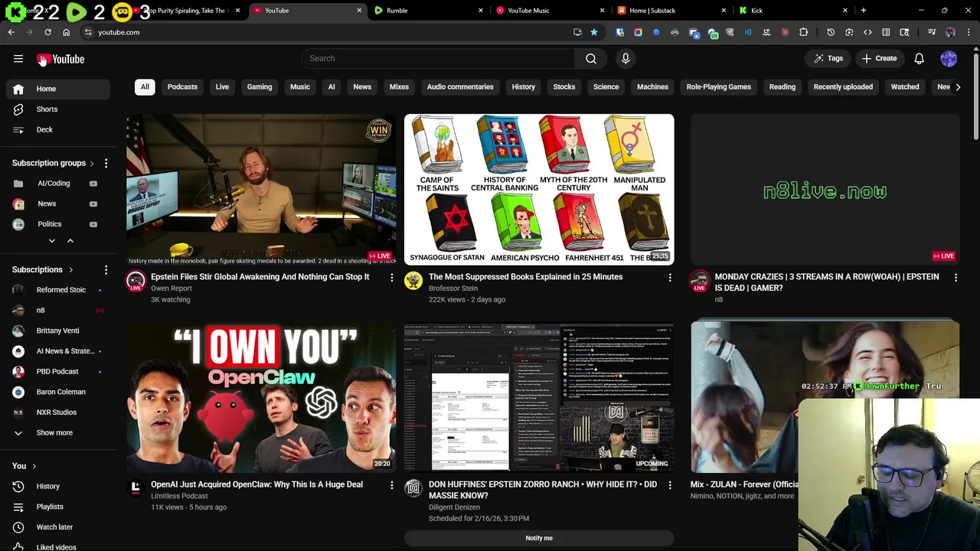This screenshot has height=551, width=980.
Task: Open Limitless Podcast channel name
Action: pos(179,496)
